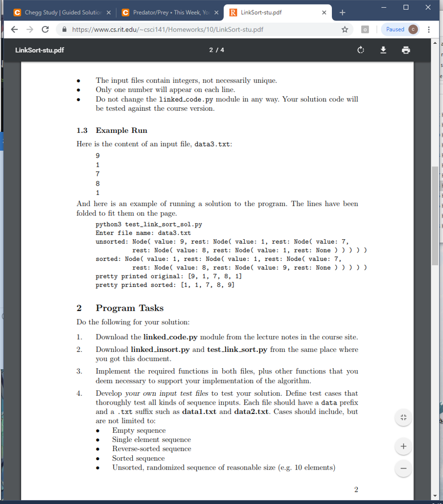Click the page number indicator 2 / 4
Viewport: 443px width, 504px height.
click(217, 50)
